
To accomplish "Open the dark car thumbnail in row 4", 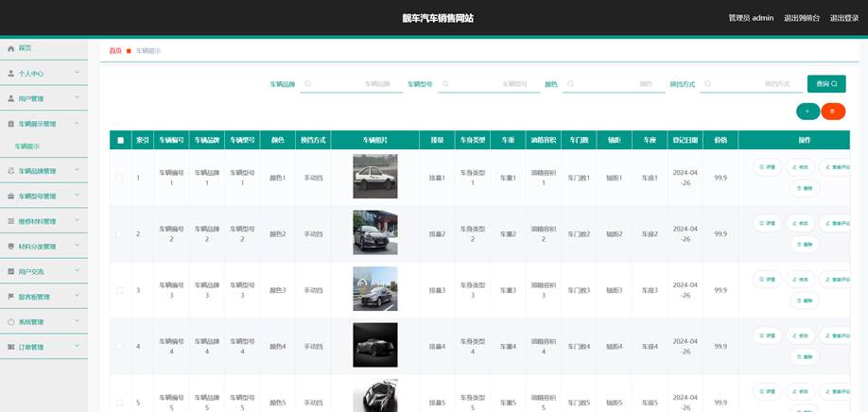I will [x=374, y=345].
